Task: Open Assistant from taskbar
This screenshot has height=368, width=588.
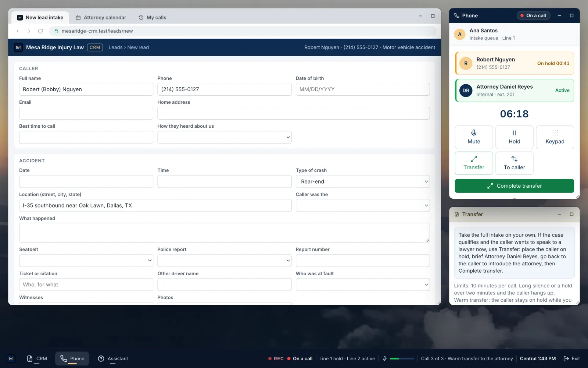Action: click(113, 358)
